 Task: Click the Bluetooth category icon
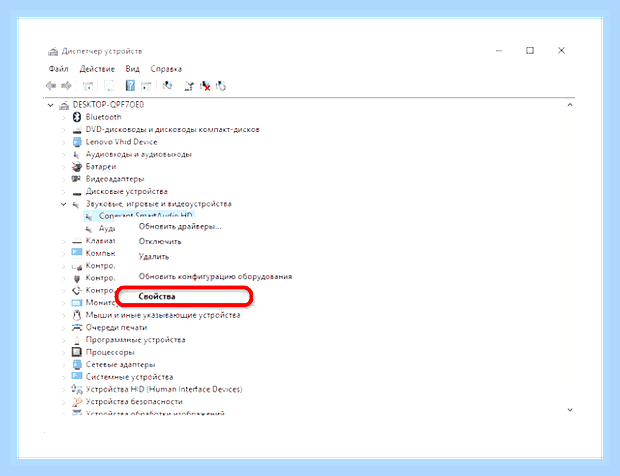pos(77,117)
